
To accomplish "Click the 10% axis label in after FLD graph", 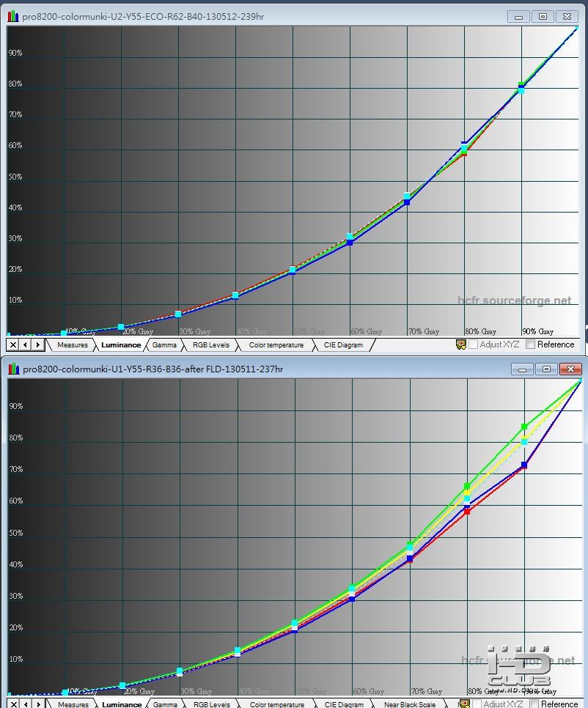I will pos(16,659).
